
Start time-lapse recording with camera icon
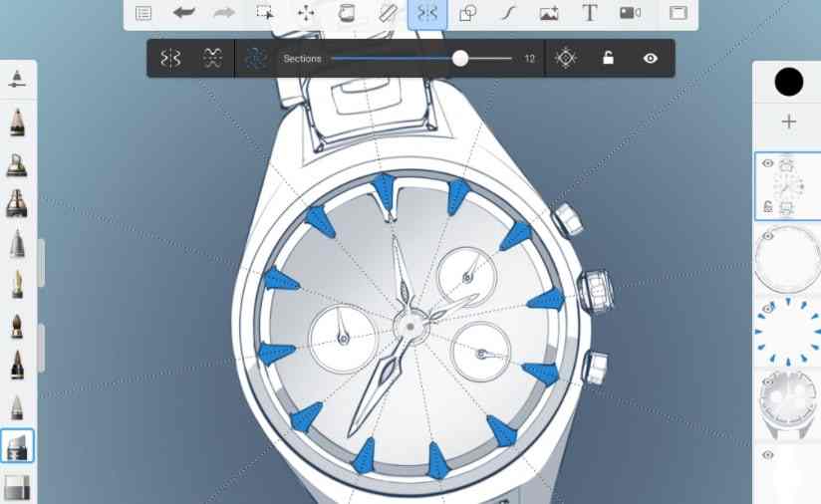click(630, 13)
